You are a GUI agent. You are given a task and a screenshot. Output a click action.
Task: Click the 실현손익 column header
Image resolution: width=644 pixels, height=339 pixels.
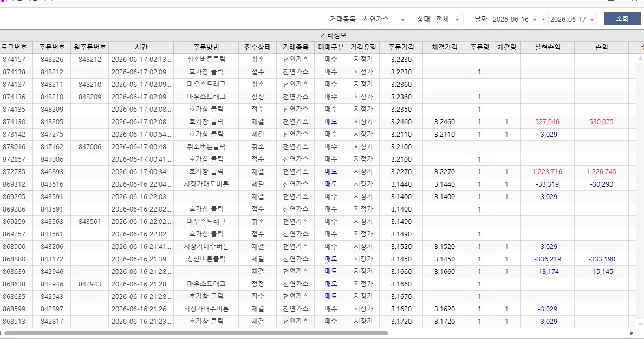547,47
